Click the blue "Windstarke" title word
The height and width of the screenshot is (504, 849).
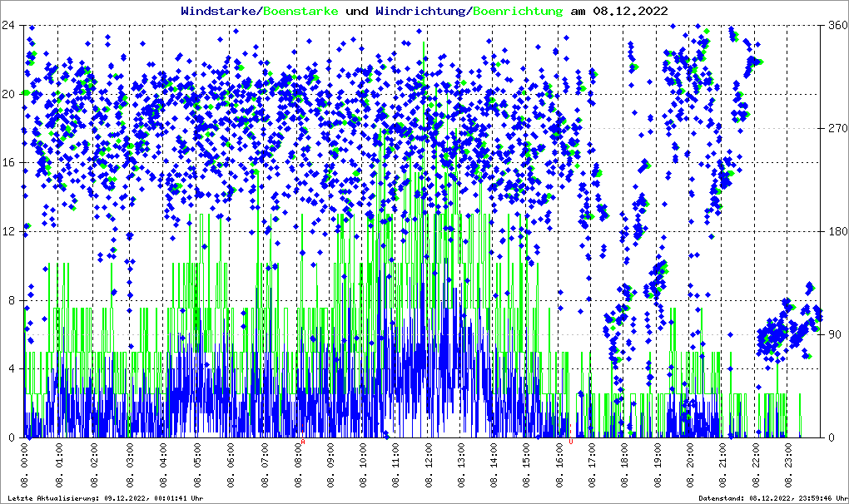220,11
